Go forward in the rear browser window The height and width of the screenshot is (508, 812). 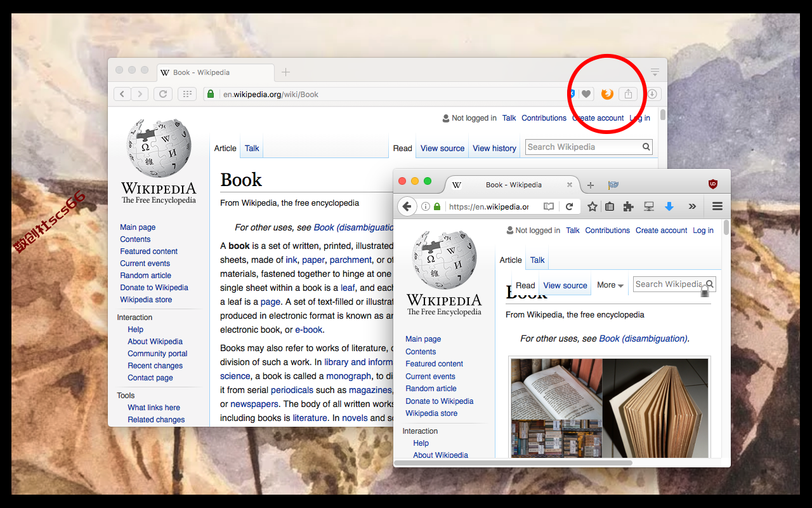[x=140, y=94]
